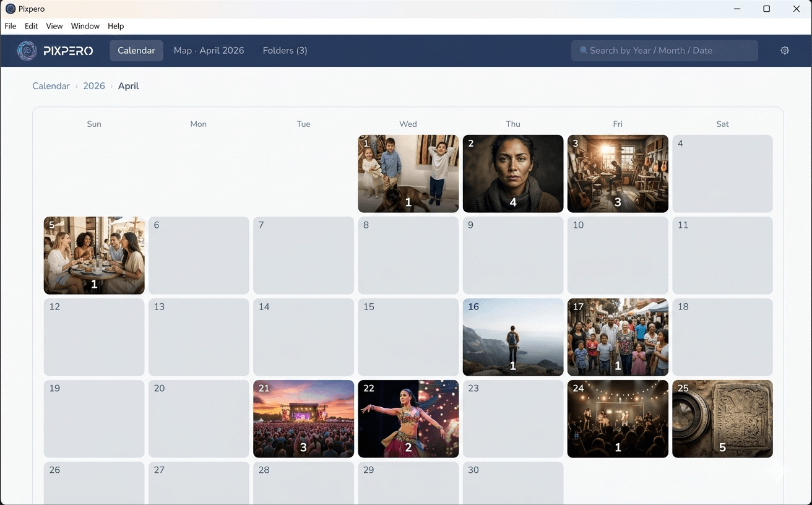Screen dimensions: 812x505
Task: Open the Help menu
Action: [x=116, y=26]
